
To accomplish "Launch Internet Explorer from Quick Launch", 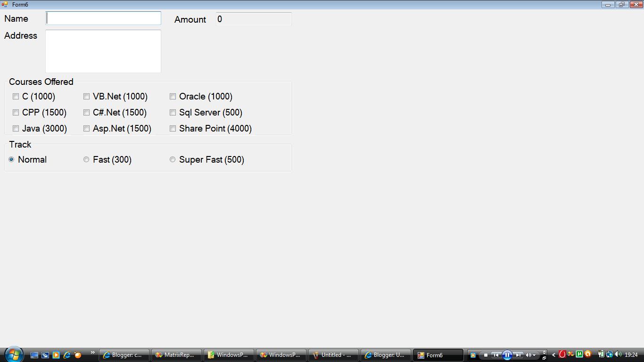I will click(x=66, y=355).
